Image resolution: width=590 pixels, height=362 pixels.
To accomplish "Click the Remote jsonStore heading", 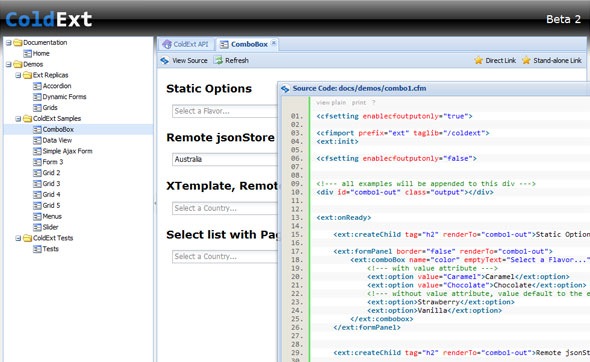I will [220, 138].
